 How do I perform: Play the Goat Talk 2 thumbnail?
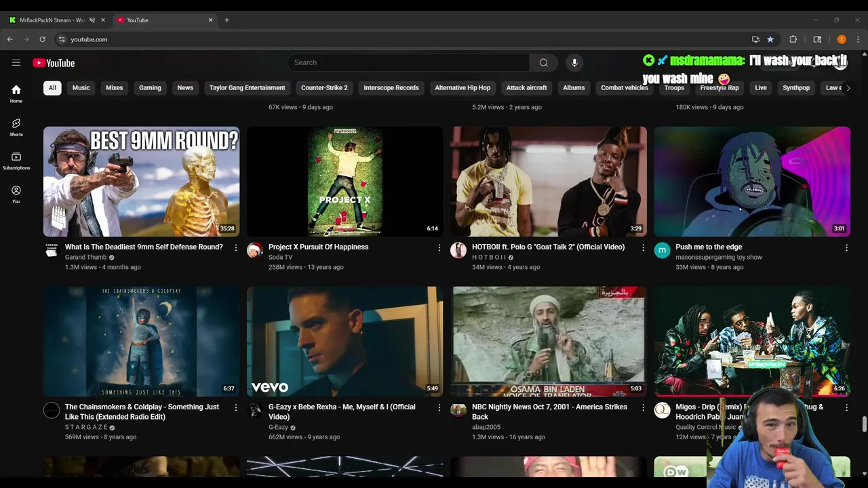click(x=549, y=181)
